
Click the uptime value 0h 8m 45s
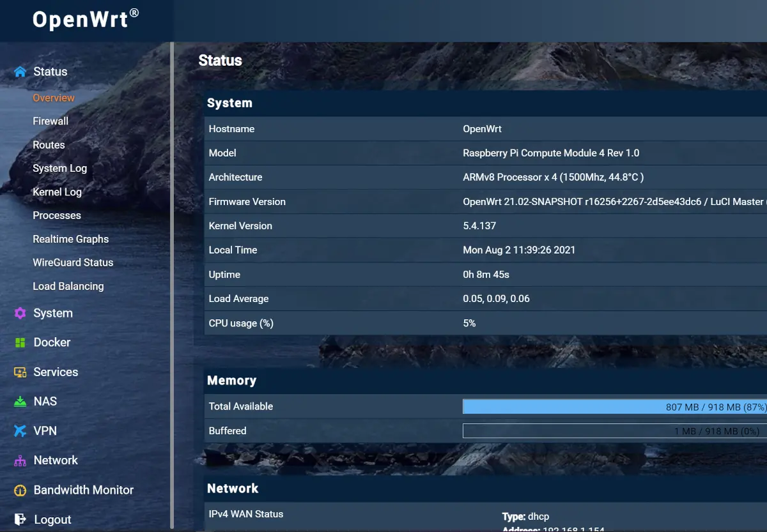coord(486,275)
